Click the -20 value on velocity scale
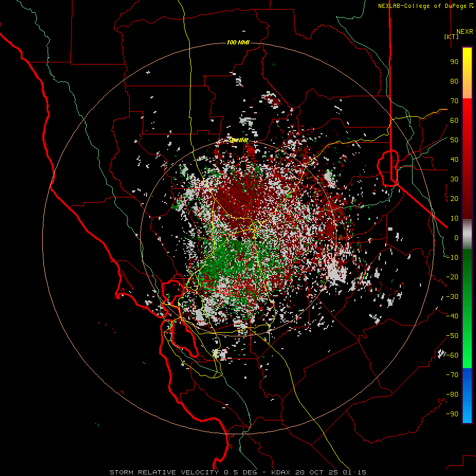The height and width of the screenshot is (476, 476). click(452, 277)
